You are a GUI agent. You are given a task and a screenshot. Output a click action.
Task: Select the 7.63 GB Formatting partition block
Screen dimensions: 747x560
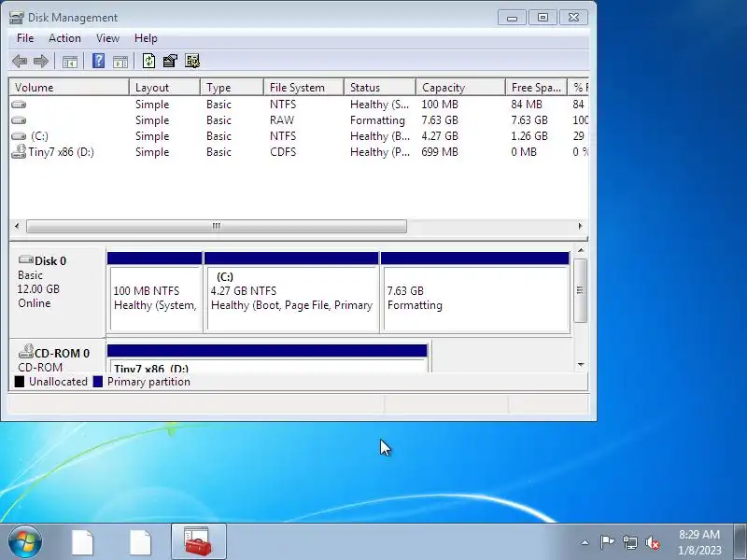475,292
